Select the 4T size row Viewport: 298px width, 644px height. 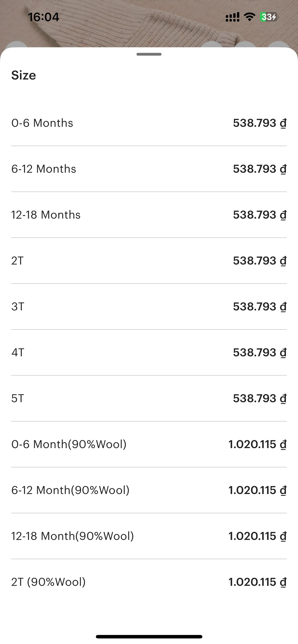pyautogui.click(x=149, y=352)
